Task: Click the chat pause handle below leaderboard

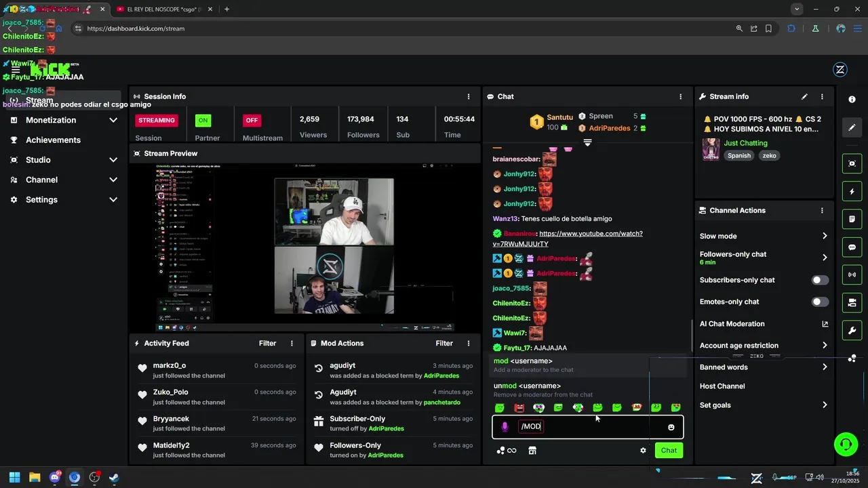Action: (x=587, y=142)
